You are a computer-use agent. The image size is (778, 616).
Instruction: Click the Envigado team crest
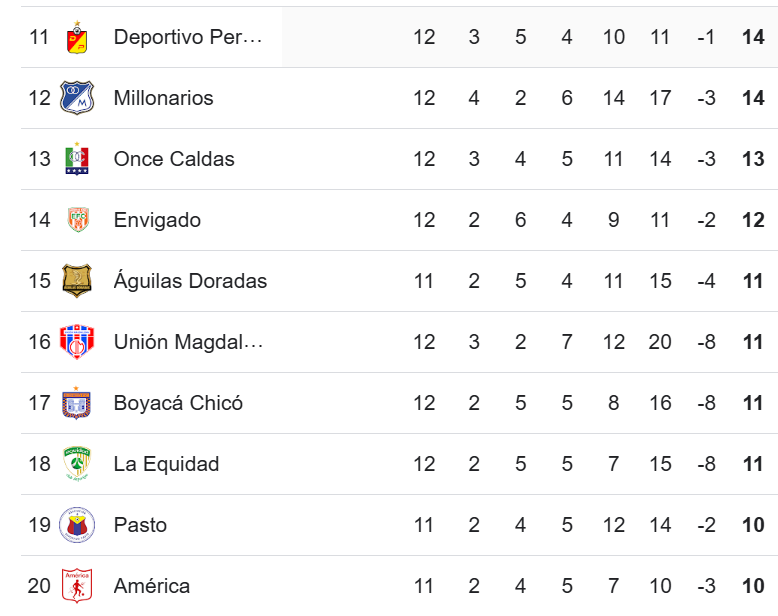click(x=78, y=220)
